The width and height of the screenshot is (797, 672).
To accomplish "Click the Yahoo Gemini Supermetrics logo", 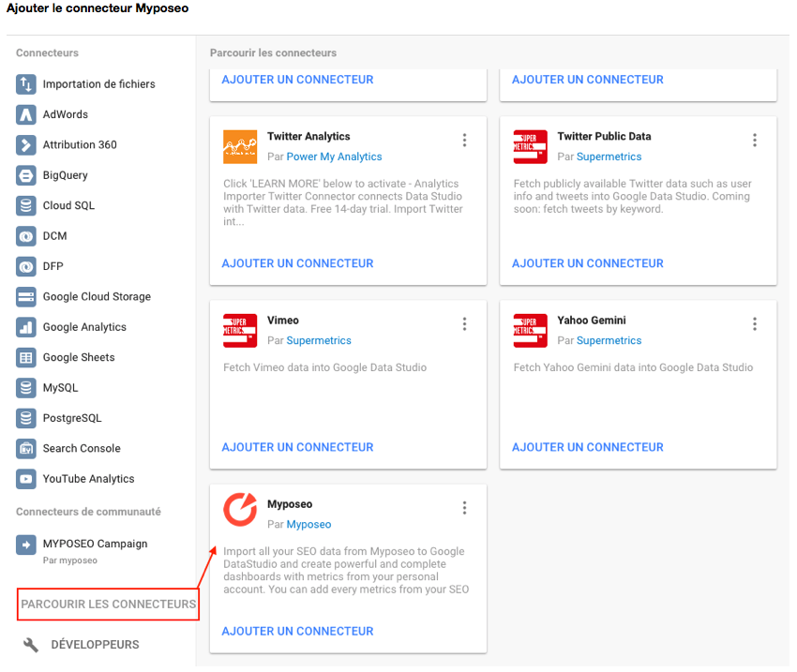I will 530,331.
